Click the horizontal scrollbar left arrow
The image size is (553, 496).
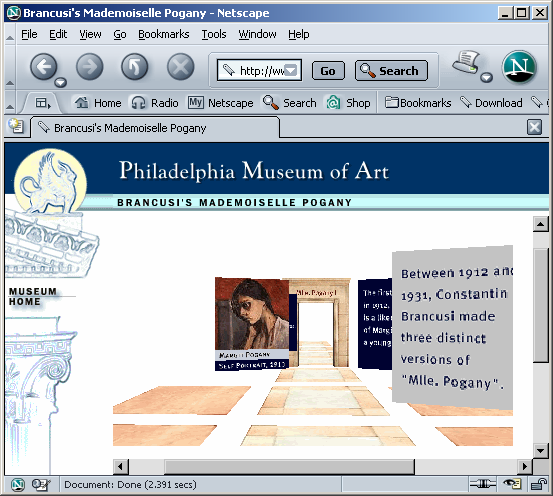click(121, 466)
